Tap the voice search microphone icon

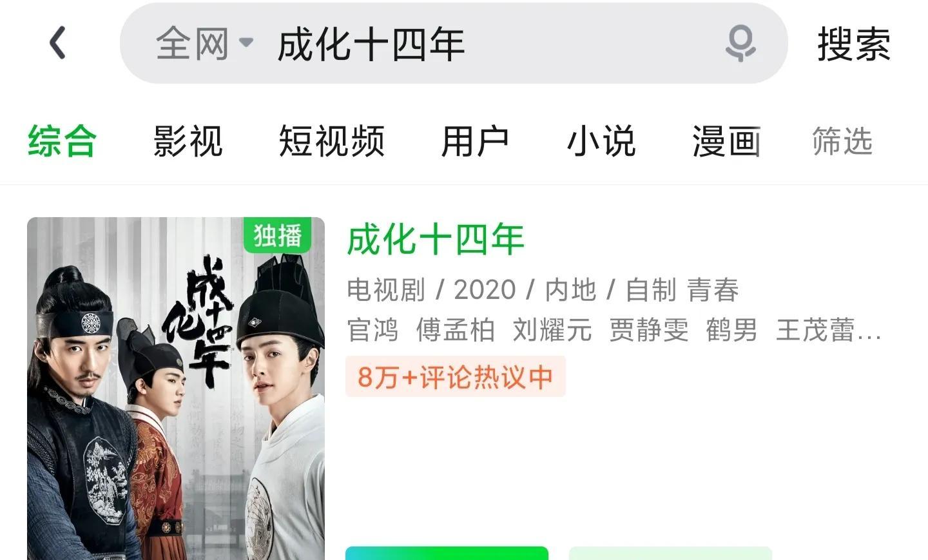[x=740, y=43]
